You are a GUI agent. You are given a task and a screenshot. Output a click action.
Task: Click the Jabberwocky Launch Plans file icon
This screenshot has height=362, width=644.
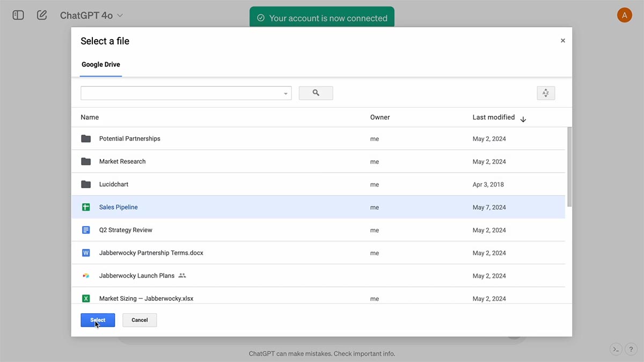coord(86,276)
